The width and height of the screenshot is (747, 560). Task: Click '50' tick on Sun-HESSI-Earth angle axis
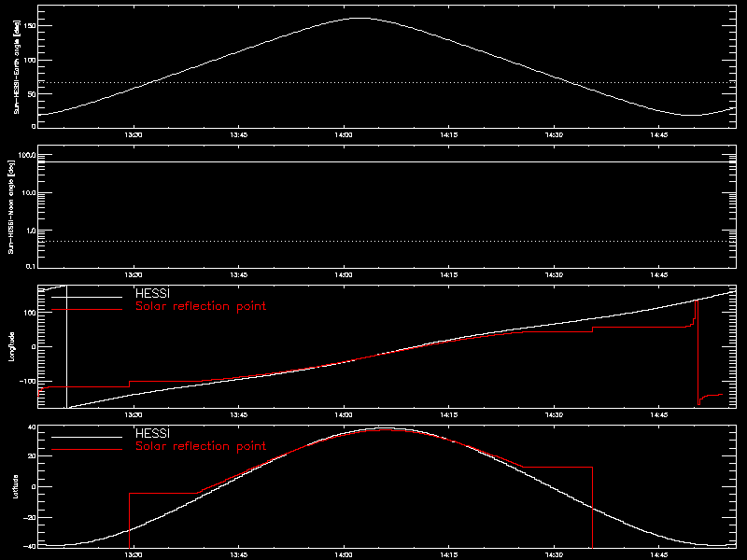coord(32,94)
